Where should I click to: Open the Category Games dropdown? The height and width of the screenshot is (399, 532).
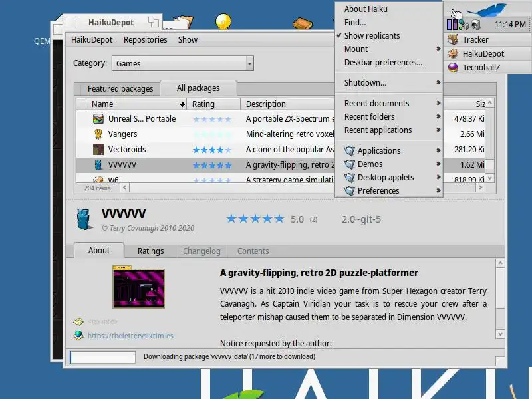[x=183, y=63]
